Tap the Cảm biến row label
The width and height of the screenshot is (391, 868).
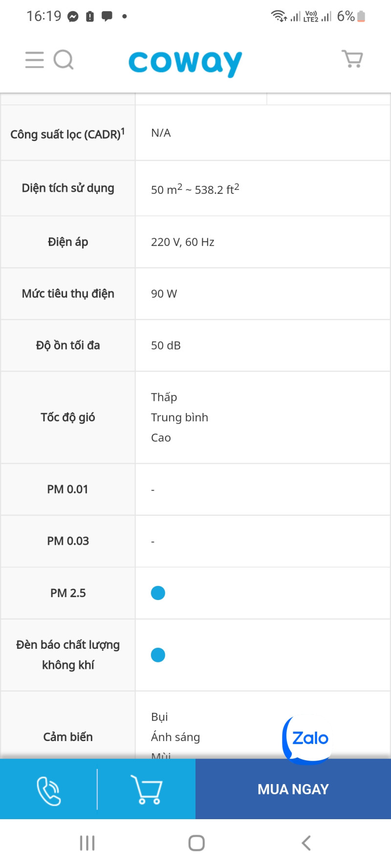coord(68,737)
